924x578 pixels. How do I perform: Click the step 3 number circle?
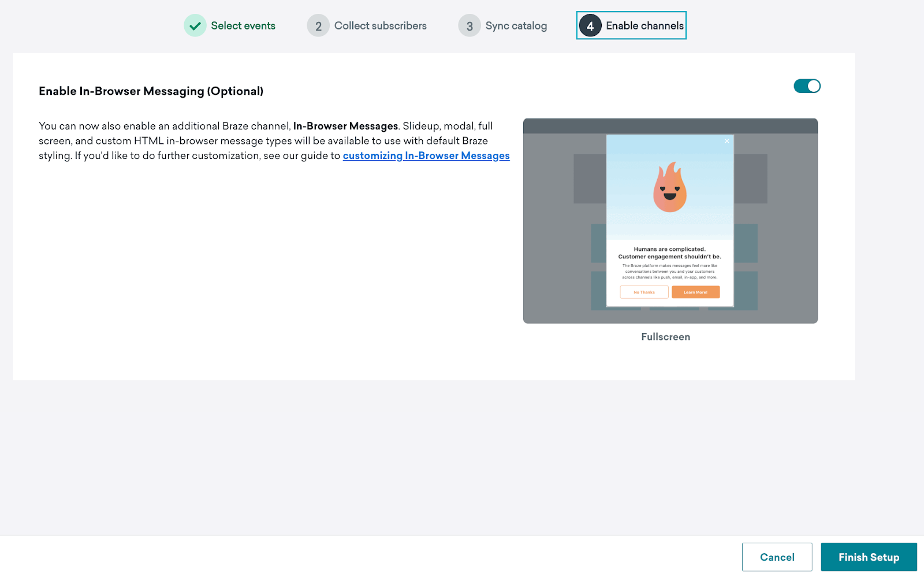[x=470, y=26]
